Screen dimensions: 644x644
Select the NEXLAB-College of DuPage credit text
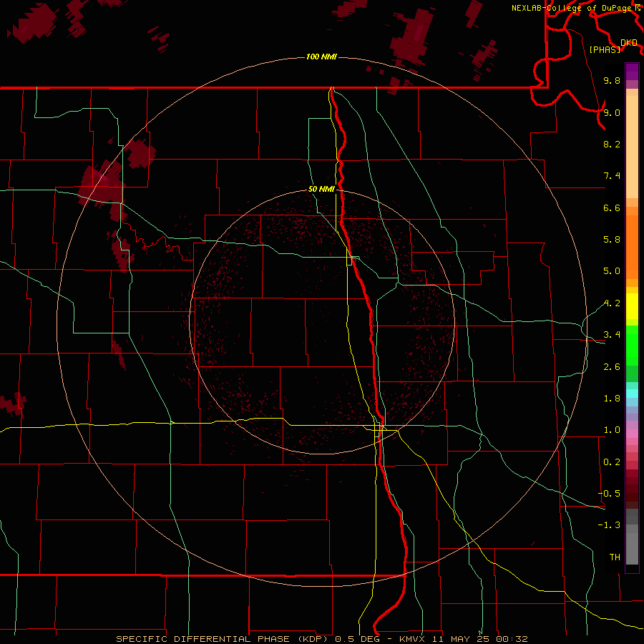point(571,8)
